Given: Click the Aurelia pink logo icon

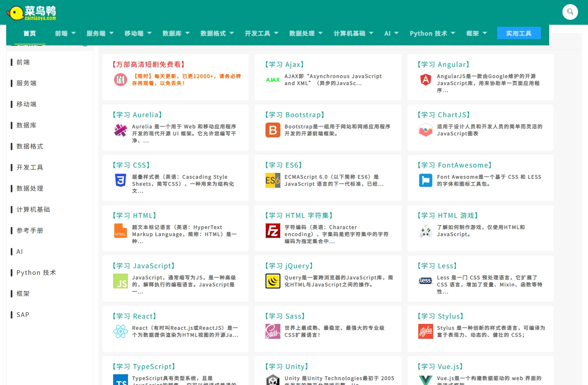Looking at the screenshot, I should (x=121, y=130).
